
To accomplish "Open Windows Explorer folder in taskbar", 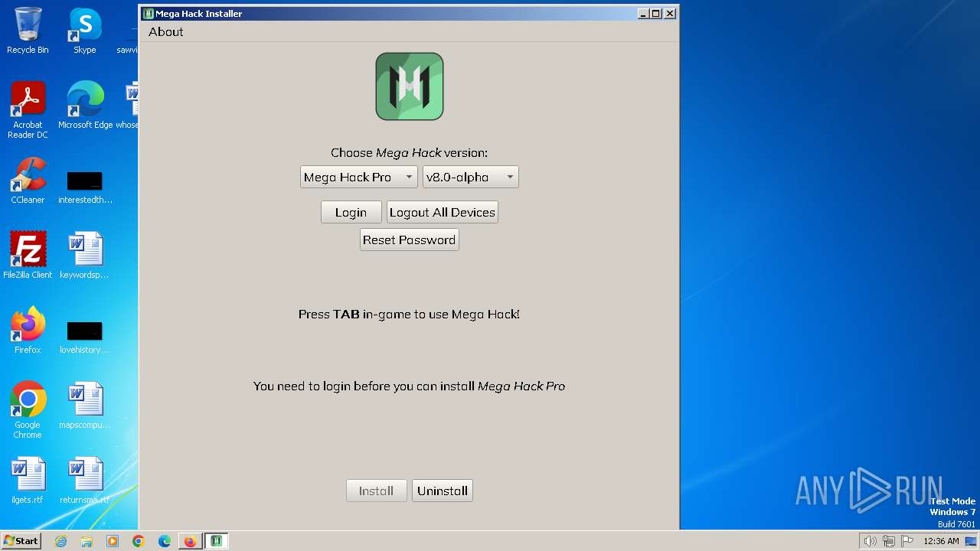I will tap(87, 541).
